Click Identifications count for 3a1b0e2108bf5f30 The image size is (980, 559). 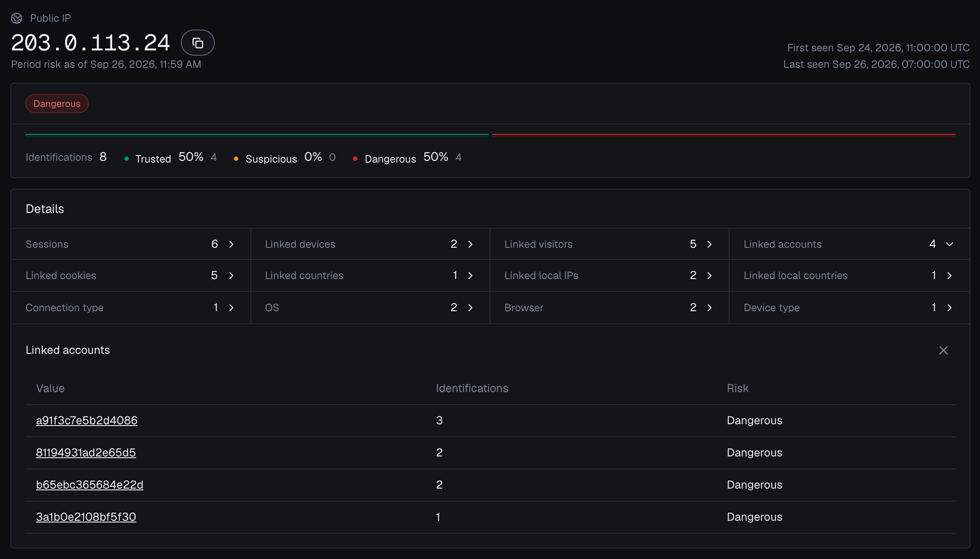(x=438, y=517)
